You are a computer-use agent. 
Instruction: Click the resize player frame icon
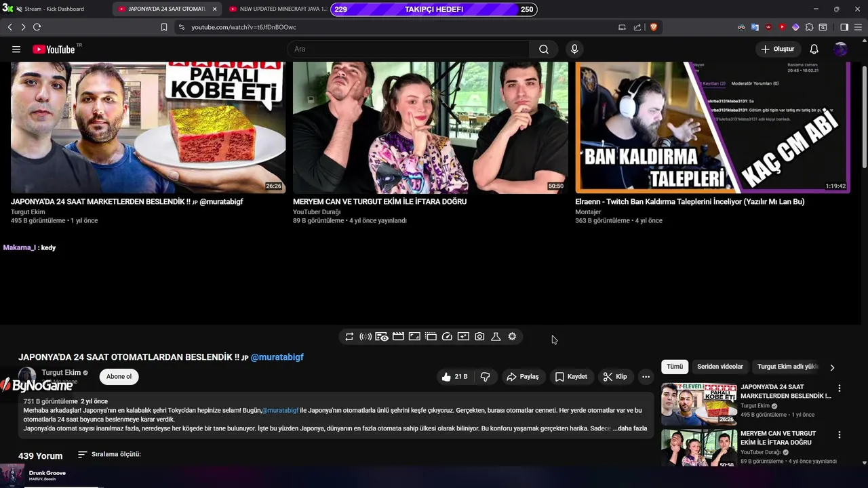(414, 336)
